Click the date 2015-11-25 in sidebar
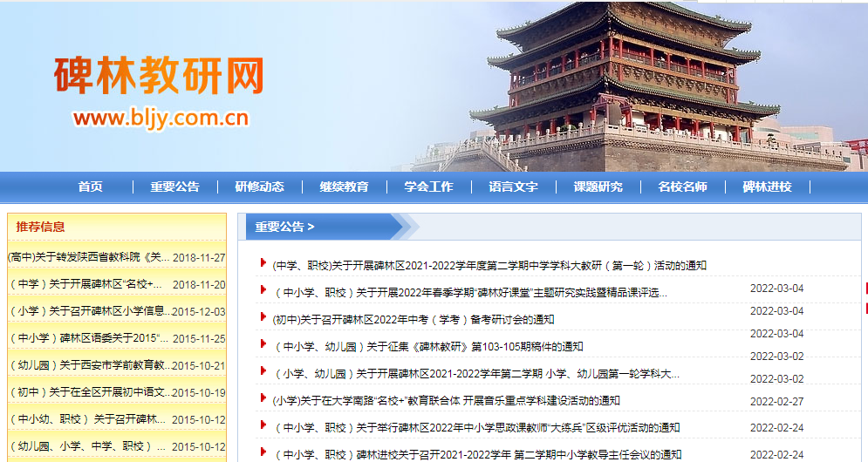Image resolution: width=868 pixels, height=462 pixels. (199, 338)
